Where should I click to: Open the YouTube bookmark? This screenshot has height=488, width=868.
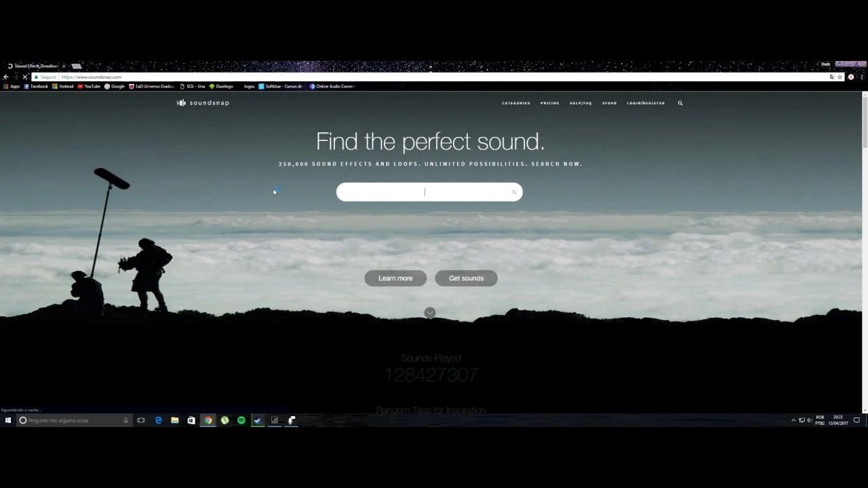pos(89,87)
